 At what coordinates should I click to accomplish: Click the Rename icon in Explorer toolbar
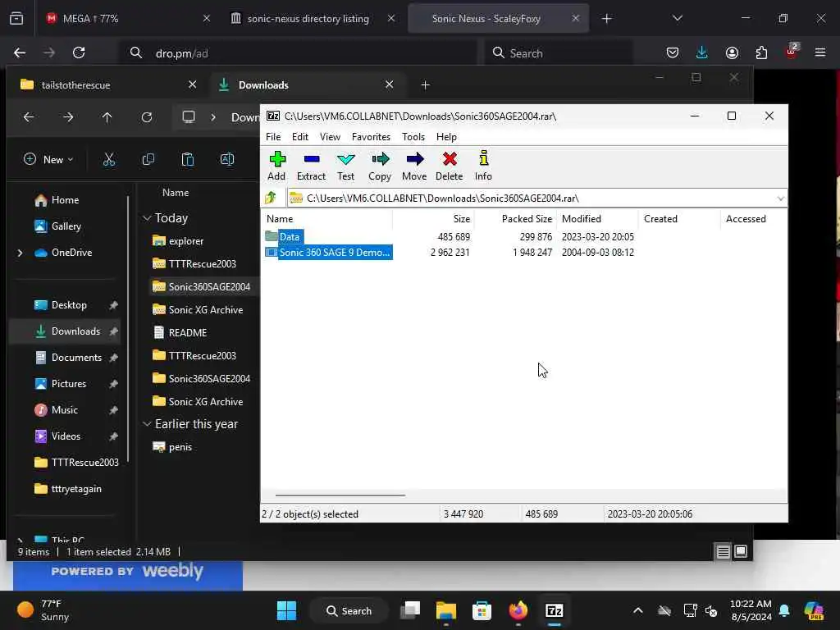[227, 160]
